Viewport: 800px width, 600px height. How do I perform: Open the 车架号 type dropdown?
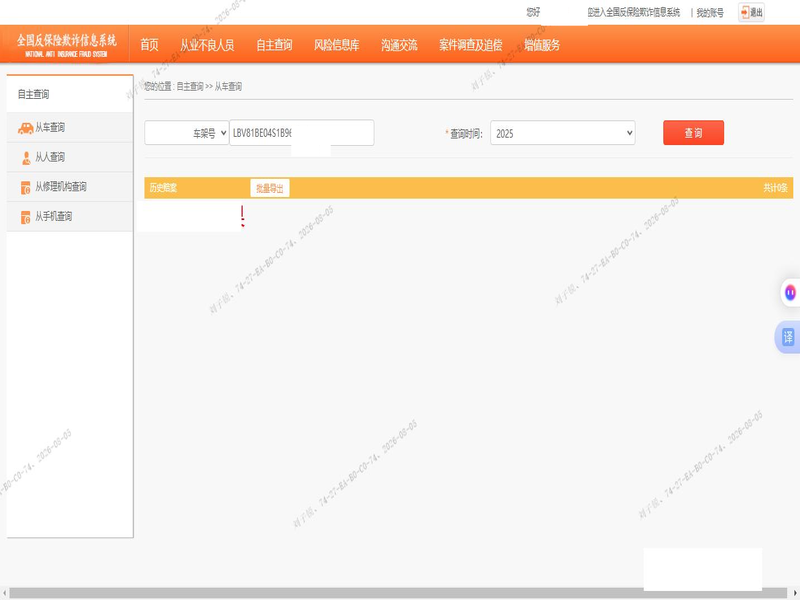(x=187, y=133)
